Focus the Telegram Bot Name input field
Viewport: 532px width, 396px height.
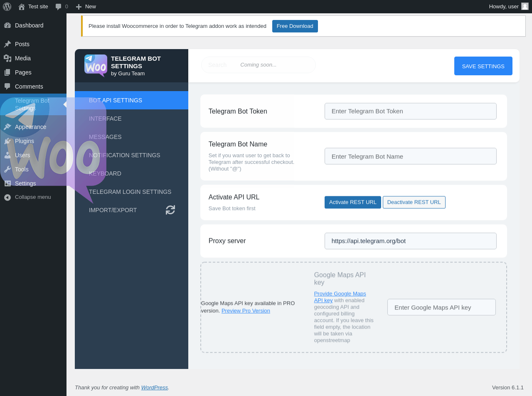point(411,156)
